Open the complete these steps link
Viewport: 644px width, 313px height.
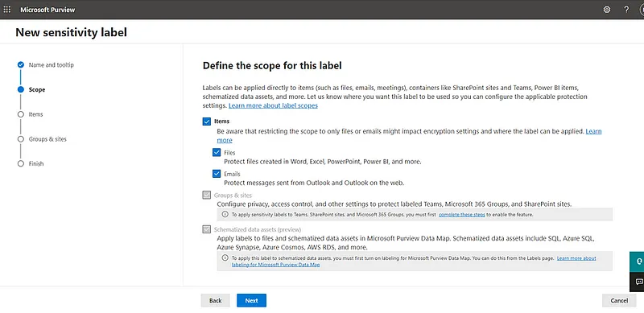click(x=462, y=214)
